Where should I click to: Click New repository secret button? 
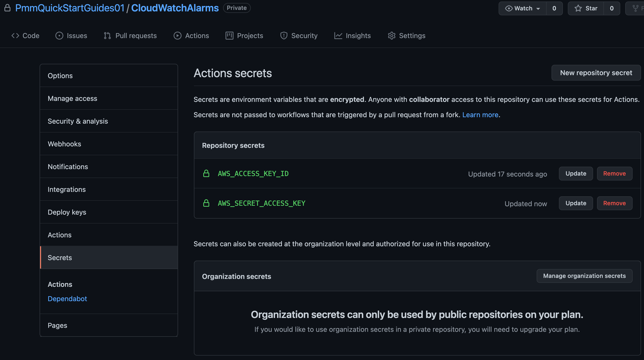[596, 72]
